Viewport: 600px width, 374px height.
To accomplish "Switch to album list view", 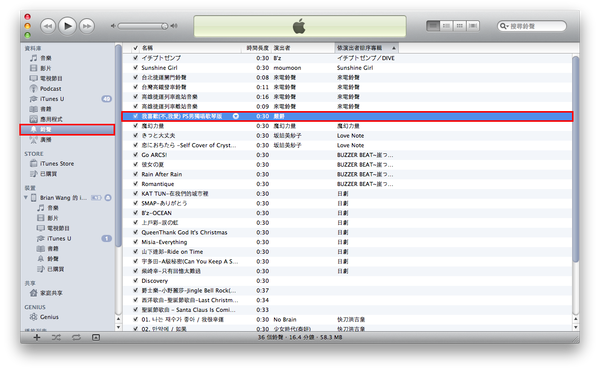I will (x=446, y=26).
